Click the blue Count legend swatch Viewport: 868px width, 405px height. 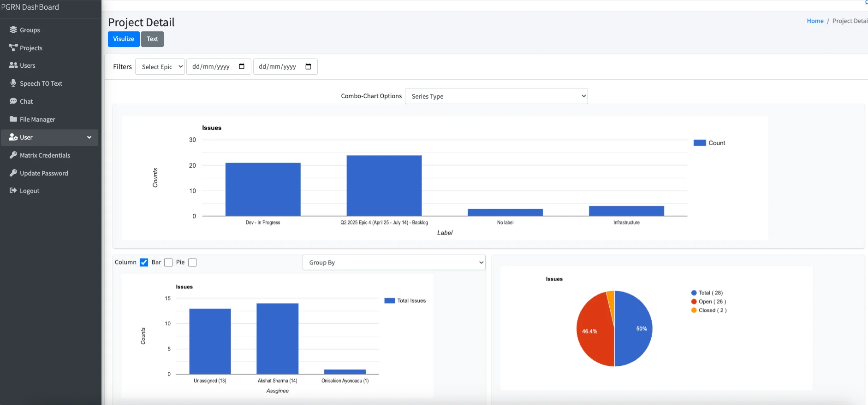[700, 143]
